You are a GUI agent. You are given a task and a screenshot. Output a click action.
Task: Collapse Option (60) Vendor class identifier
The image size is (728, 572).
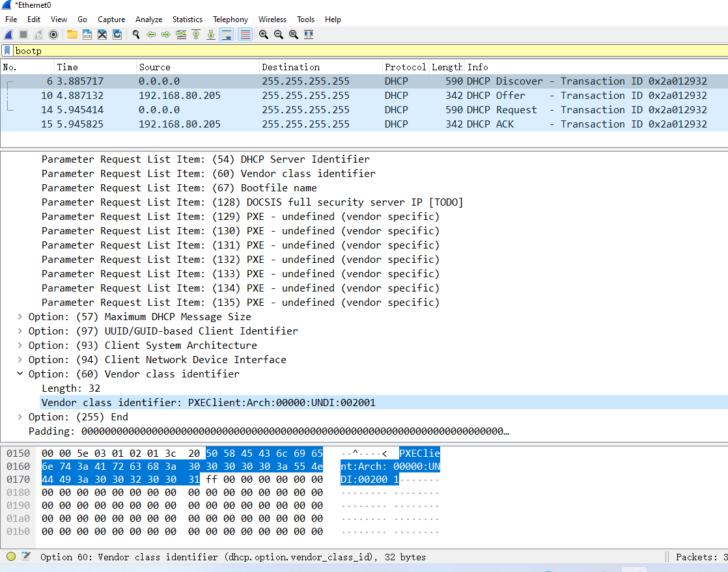pos(20,374)
